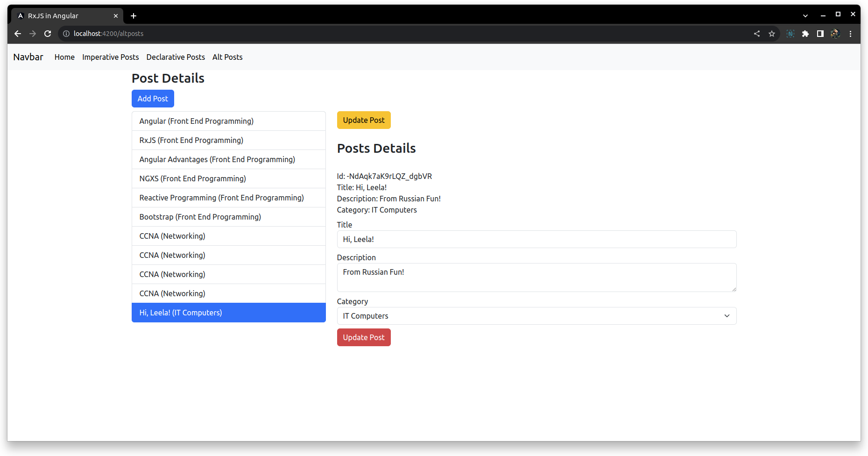Open the IT Computers Category dropdown
Screen dimensions: 868x456
coord(536,316)
